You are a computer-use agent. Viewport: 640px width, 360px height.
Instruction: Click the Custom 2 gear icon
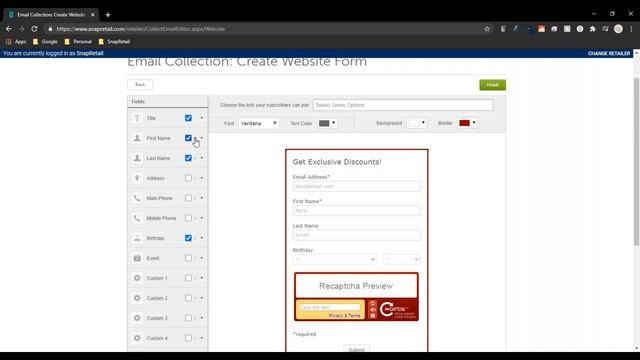click(137, 298)
